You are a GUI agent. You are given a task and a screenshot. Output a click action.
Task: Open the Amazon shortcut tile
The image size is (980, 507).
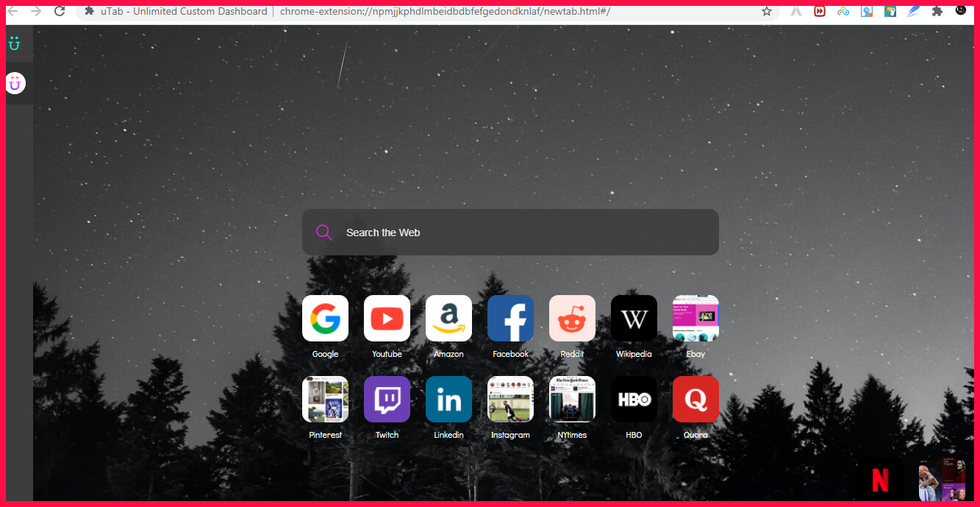point(448,318)
